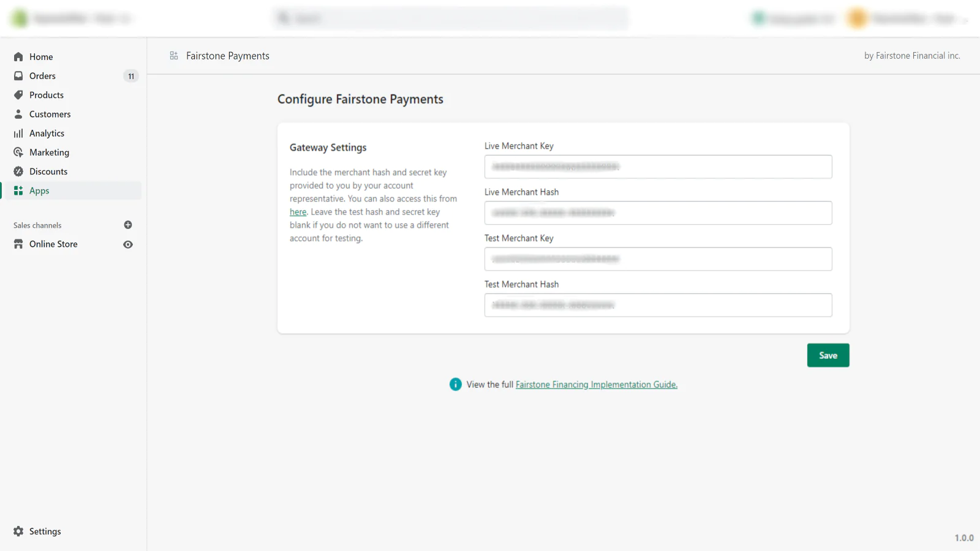The image size is (980, 551).
Task: Click the Orders inbox icon
Action: point(18,76)
